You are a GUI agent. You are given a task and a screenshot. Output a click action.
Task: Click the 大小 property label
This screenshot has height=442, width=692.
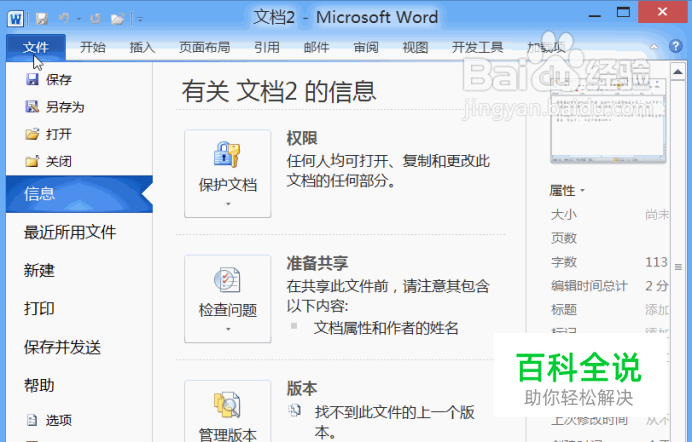tap(564, 214)
